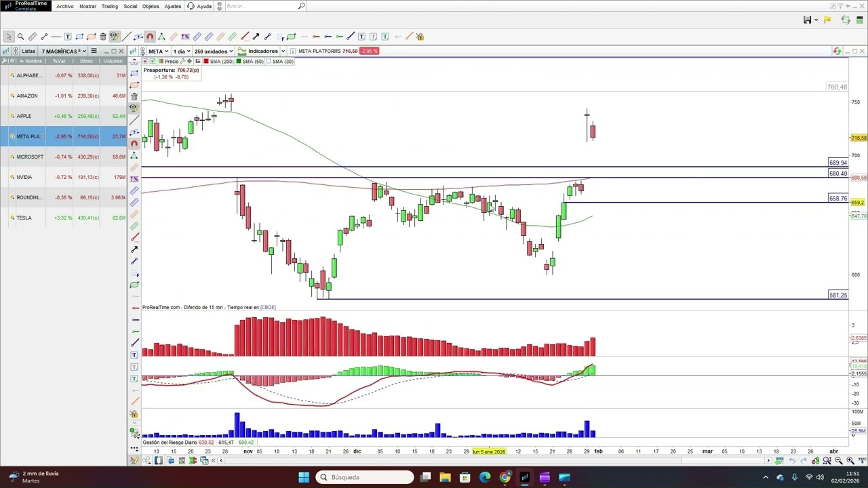This screenshot has width=868, height=488.
Task: Open the META ticker dropdown
Action: click(x=158, y=52)
